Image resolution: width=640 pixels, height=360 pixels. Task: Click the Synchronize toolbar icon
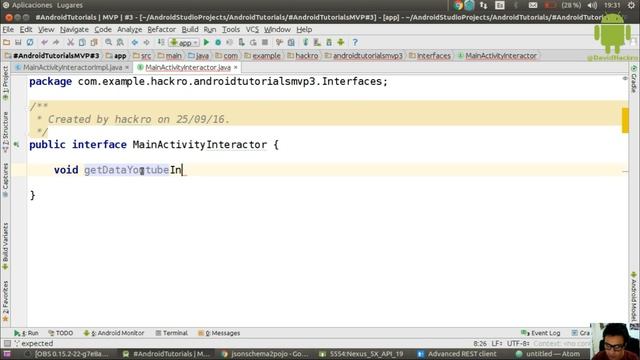coord(30,42)
